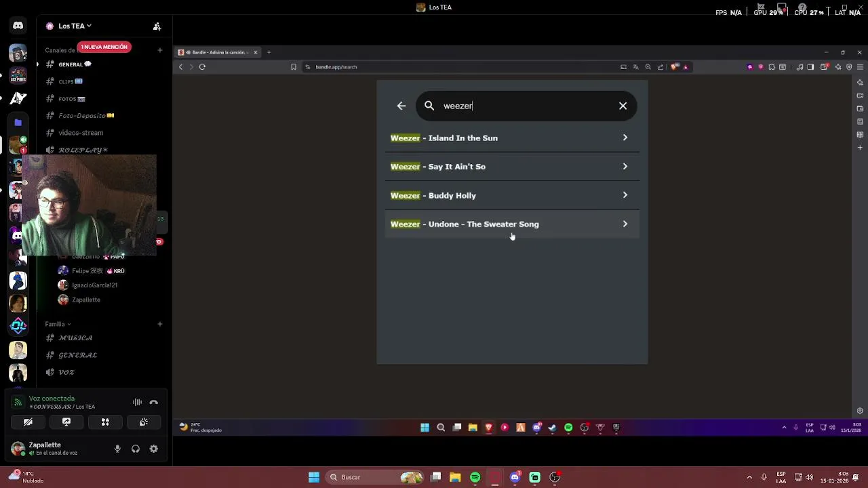Viewport: 868px width, 488px height.
Task: Deafen with the headphones icon
Action: pos(136,449)
